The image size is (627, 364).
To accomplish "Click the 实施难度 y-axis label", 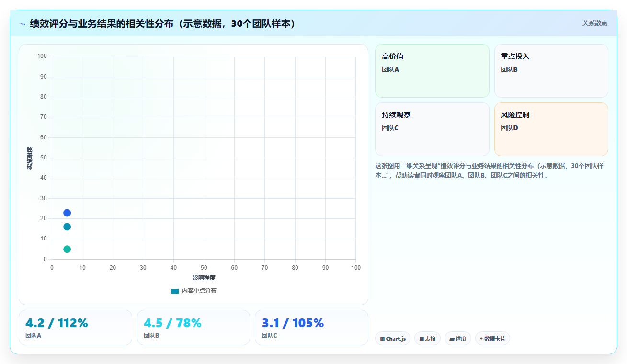I will pyautogui.click(x=30, y=158).
